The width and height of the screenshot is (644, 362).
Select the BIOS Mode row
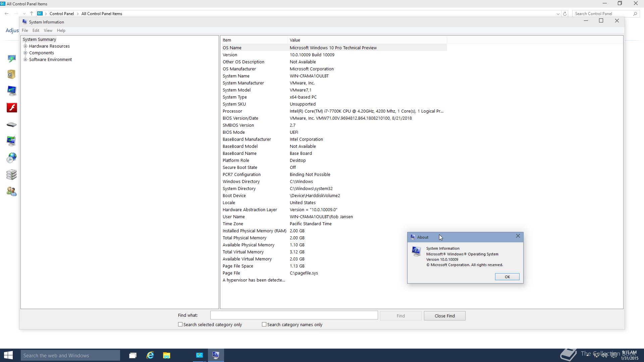pyautogui.click(x=334, y=132)
